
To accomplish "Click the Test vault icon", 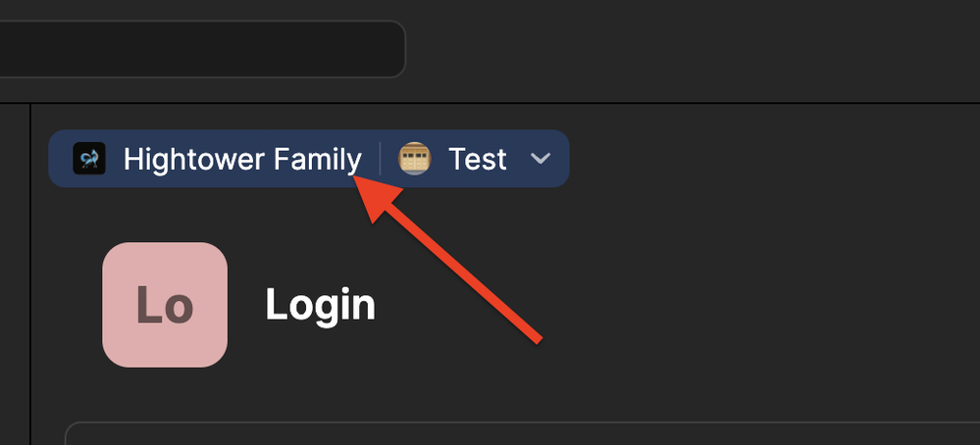I will tap(414, 159).
